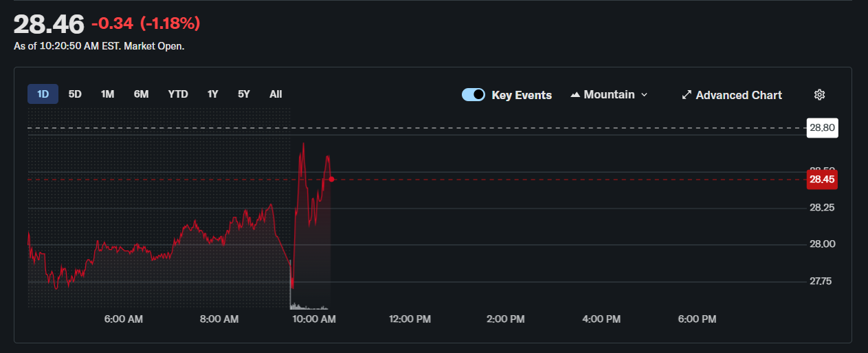Click the red 28.45 current price tag
The width and height of the screenshot is (868, 353).
822,180
